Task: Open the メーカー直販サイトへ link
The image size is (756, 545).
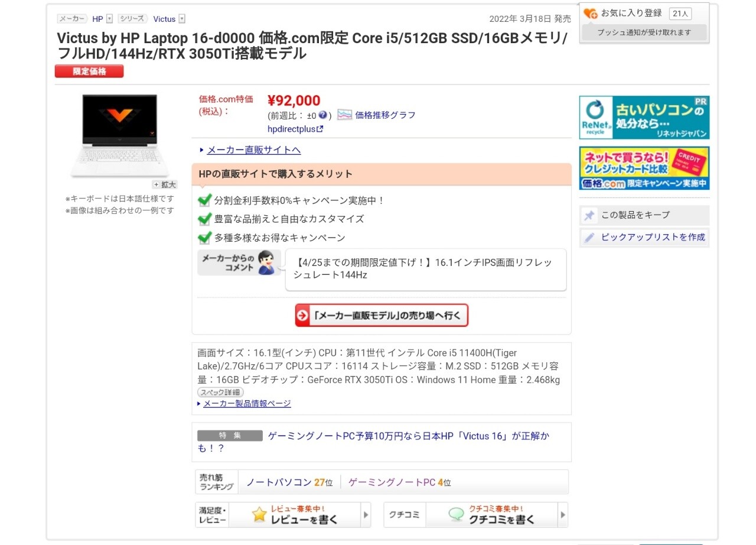Action: [253, 150]
